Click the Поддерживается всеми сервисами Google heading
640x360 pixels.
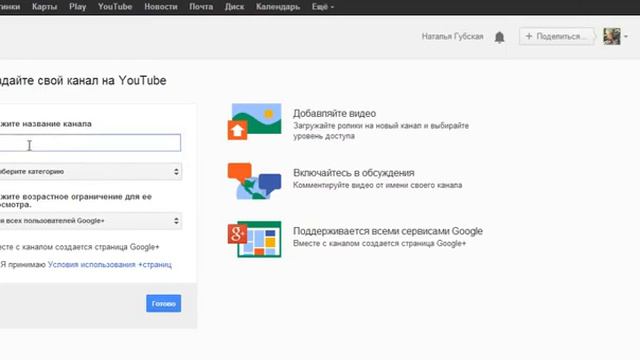tap(388, 231)
